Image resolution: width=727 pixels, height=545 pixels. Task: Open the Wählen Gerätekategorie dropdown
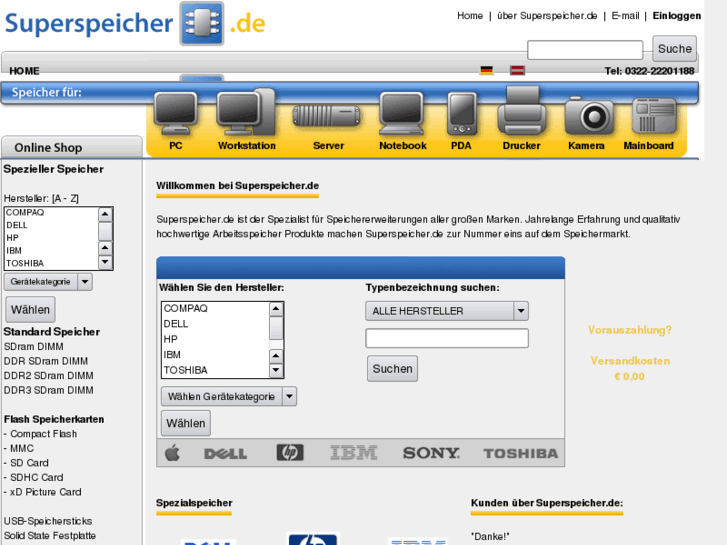click(x=229, y=397)
